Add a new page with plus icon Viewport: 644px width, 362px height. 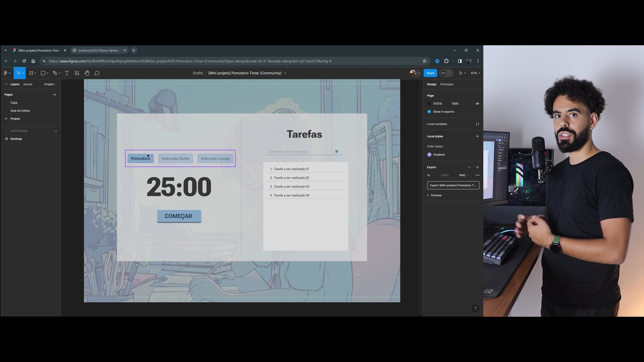55,95
